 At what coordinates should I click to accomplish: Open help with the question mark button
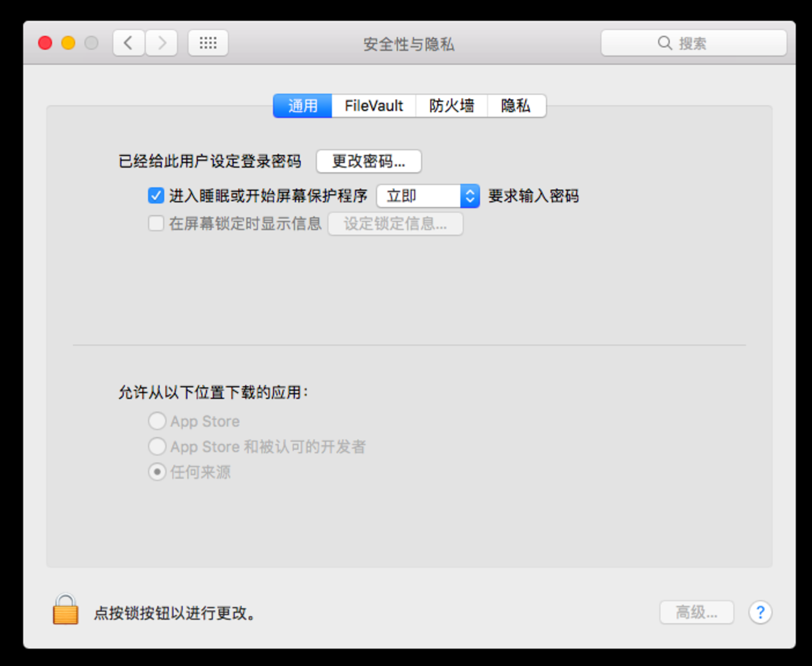[760, 612]
